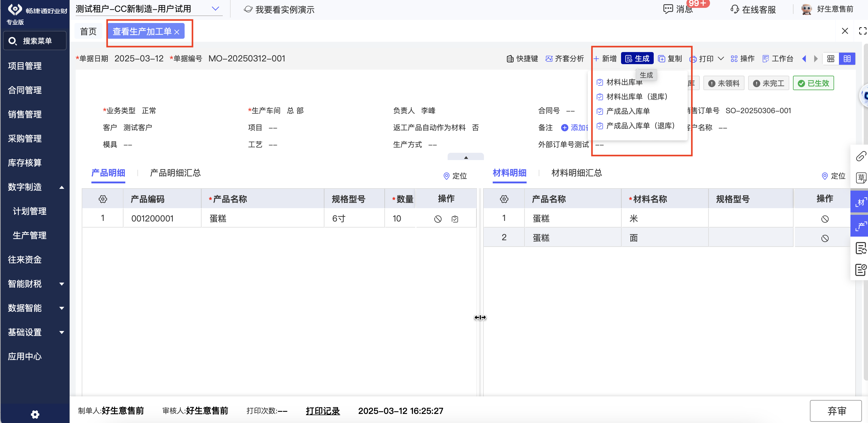
Task: Open the tenant selector dropdown
Action: click(x=149, y=9)
